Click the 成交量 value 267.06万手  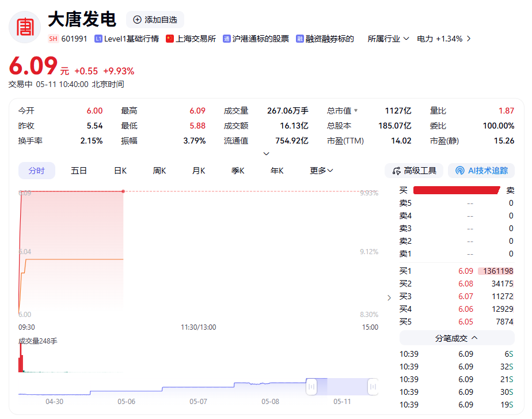[287, 111]
